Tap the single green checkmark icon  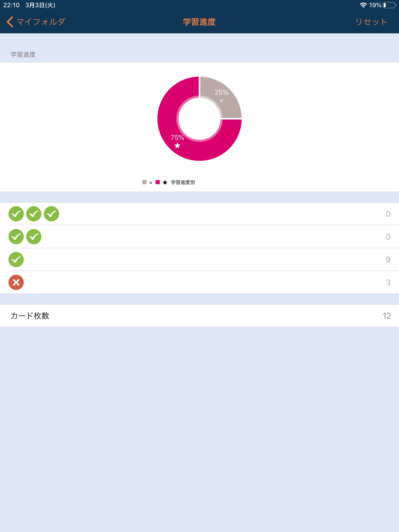point(16,260)
